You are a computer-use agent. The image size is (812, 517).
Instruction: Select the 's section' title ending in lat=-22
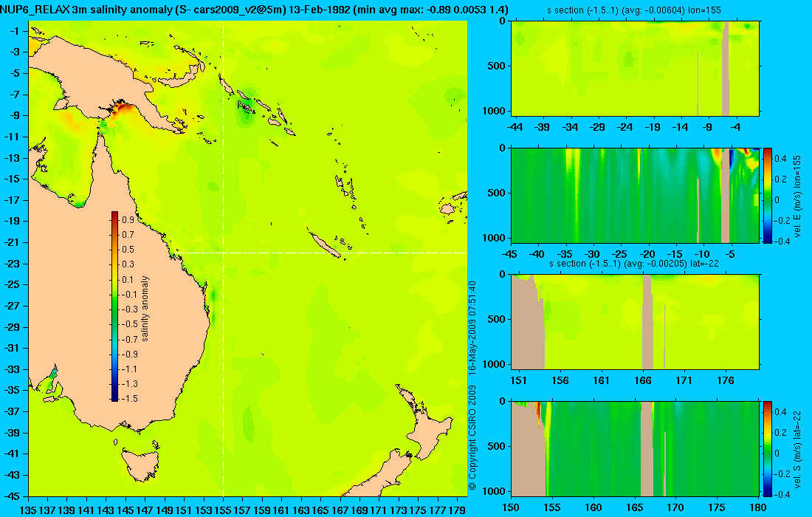[634, 264]
